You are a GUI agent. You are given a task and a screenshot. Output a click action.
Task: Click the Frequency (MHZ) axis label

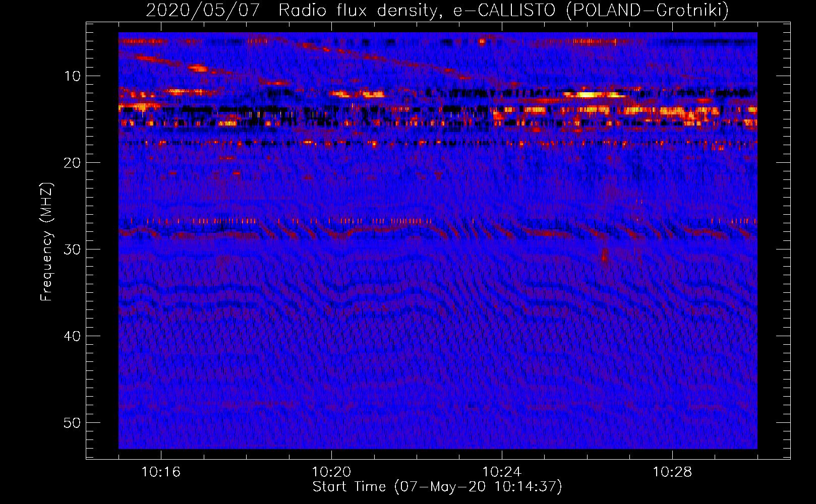point(46,242)
